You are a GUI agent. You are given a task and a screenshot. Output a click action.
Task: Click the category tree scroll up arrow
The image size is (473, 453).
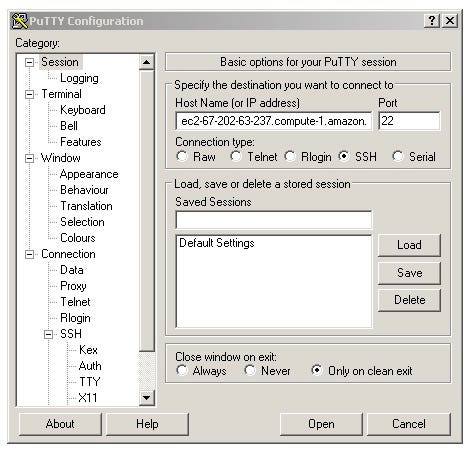point(146,62)
